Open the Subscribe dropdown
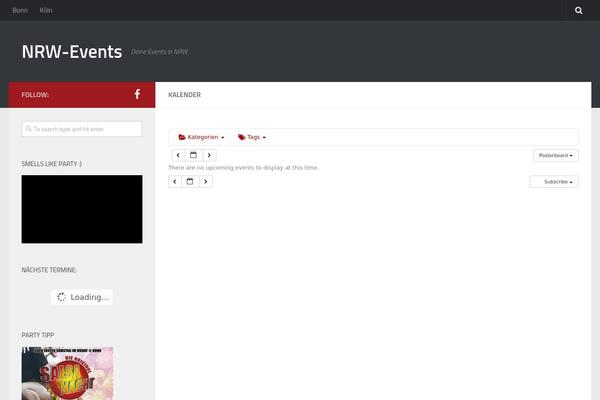The image size is (600, 400). pos(554,181)
